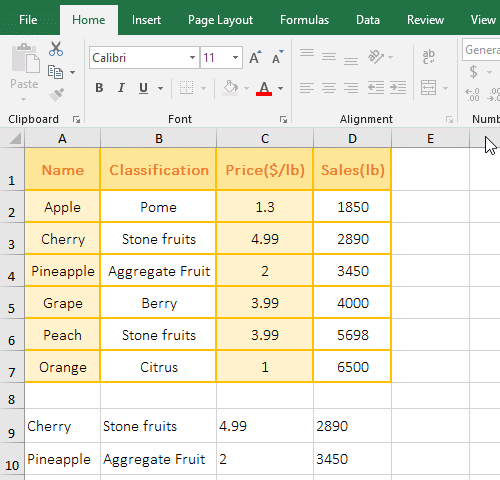Viewport: 500px width, 480px height.
Task: Click Increase Decimal icon
Action: click(x=472, y=95)
